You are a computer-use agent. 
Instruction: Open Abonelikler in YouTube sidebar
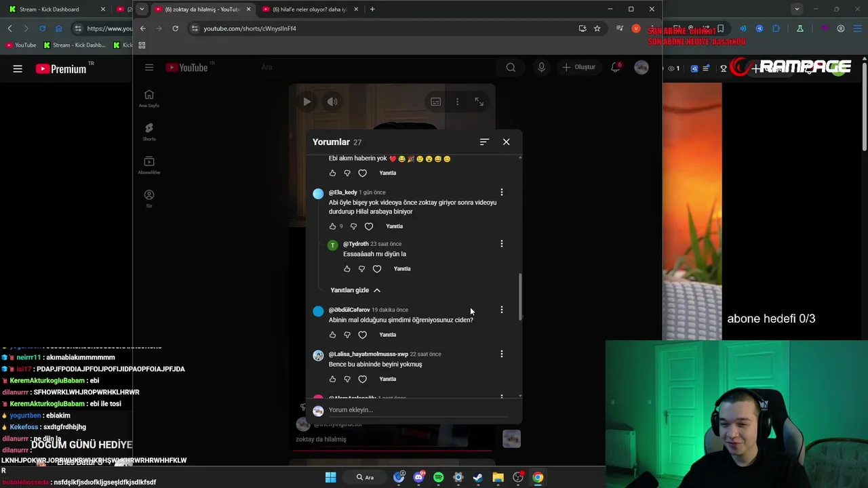149,165
